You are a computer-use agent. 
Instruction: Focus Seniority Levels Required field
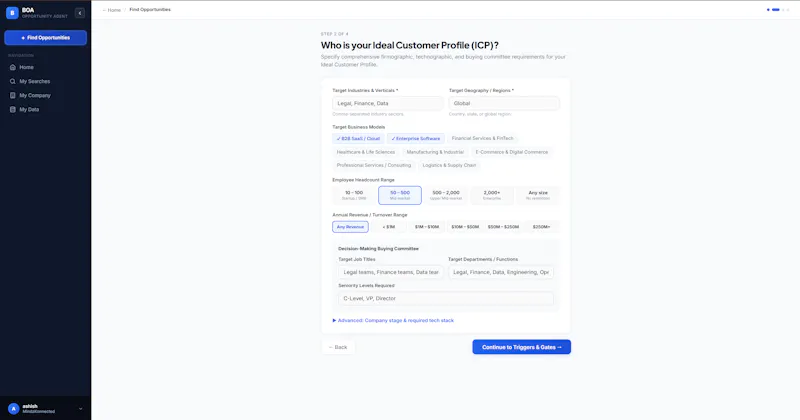[446, 299]
